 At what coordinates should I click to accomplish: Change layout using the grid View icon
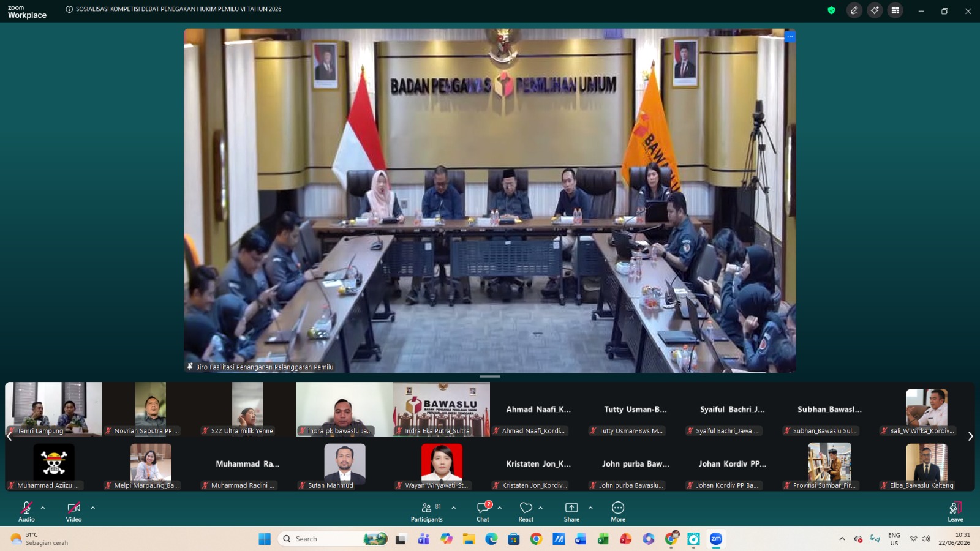pos(895,10)
